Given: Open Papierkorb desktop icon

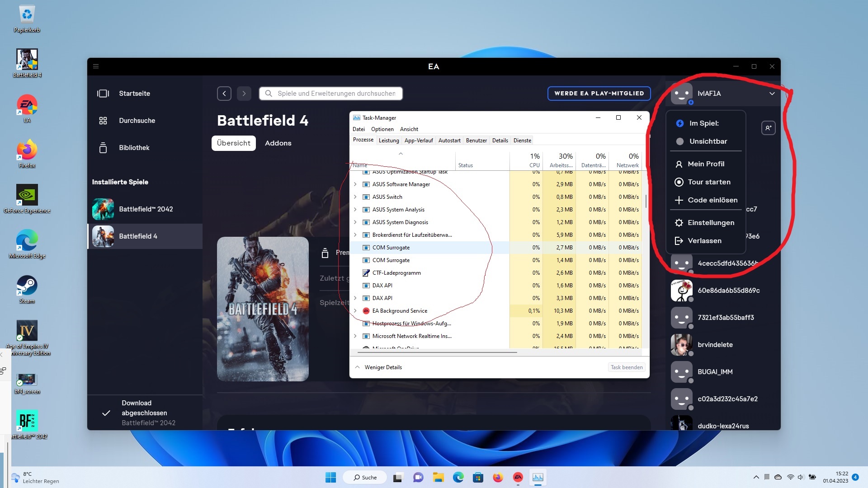Looking at the screenshot, I should click(x=27, y=19).
